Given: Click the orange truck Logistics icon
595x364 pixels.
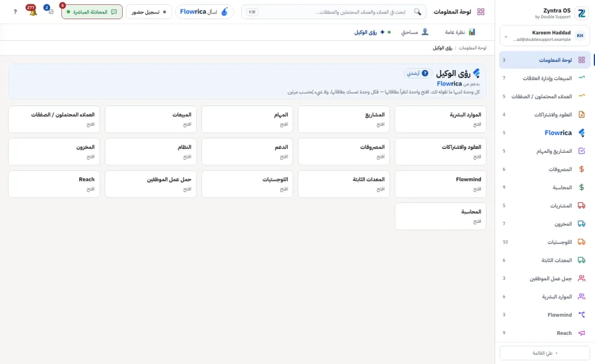Looking at the screenshot, I should 581,242.
